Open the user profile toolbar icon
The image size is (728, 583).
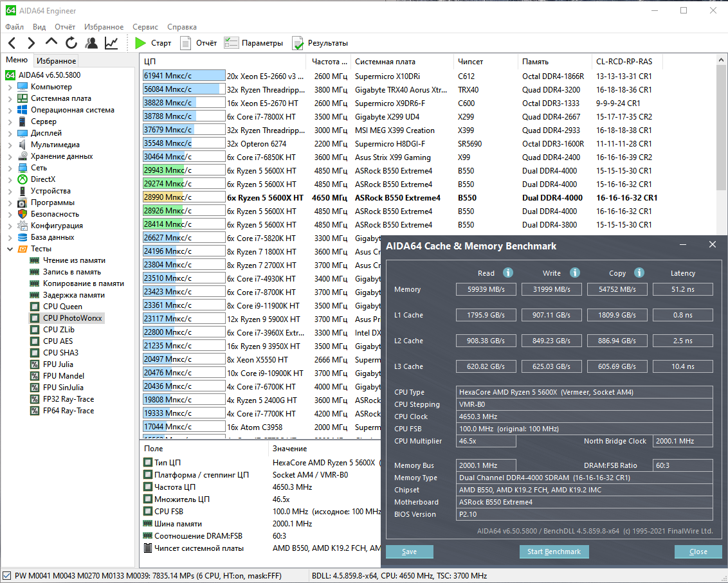click(91, 43)
